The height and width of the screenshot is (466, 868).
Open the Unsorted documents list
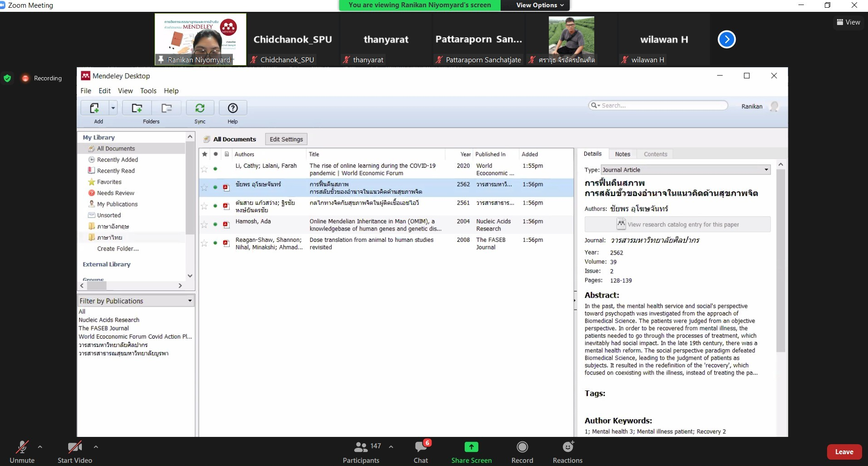pos(109,215)
